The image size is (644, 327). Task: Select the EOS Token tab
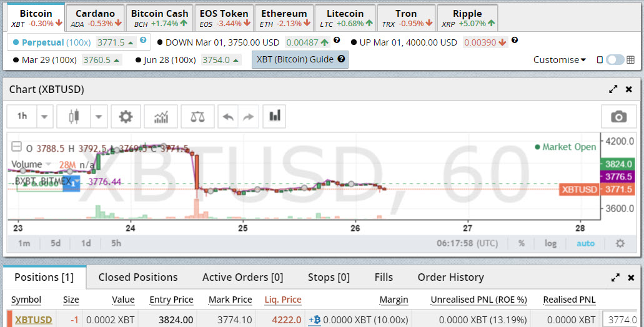tap(224, 18)
